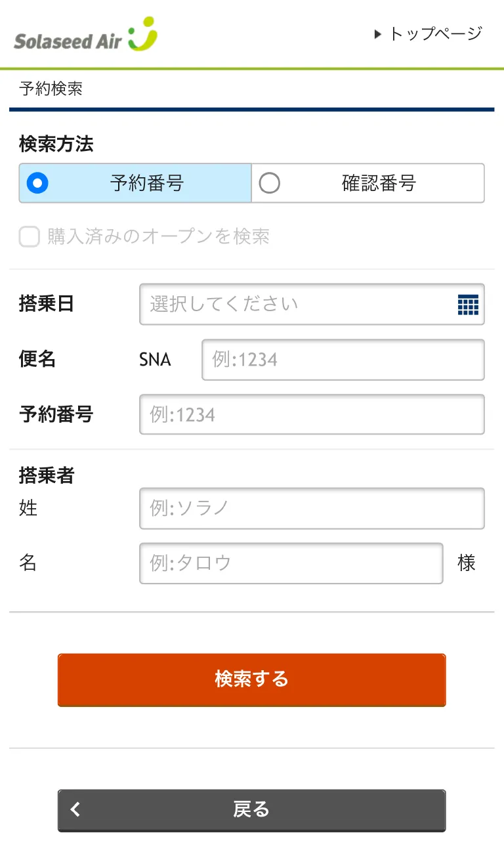Click into the 予約番号 input field

[x=312, y=415]
